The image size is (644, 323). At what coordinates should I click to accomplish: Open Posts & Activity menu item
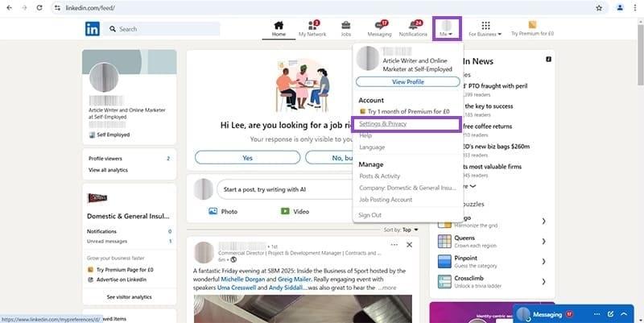379,176
